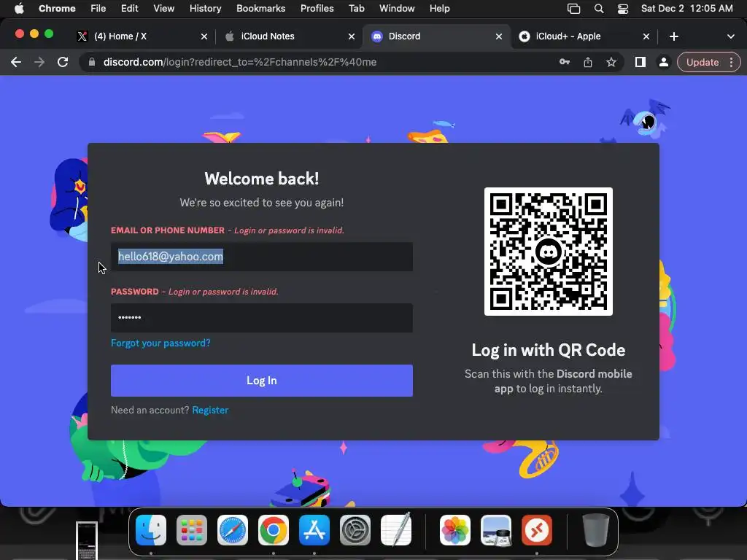Close the Discord tab
The height and width of the screenshot is (560, 747).
click(499, 36)
